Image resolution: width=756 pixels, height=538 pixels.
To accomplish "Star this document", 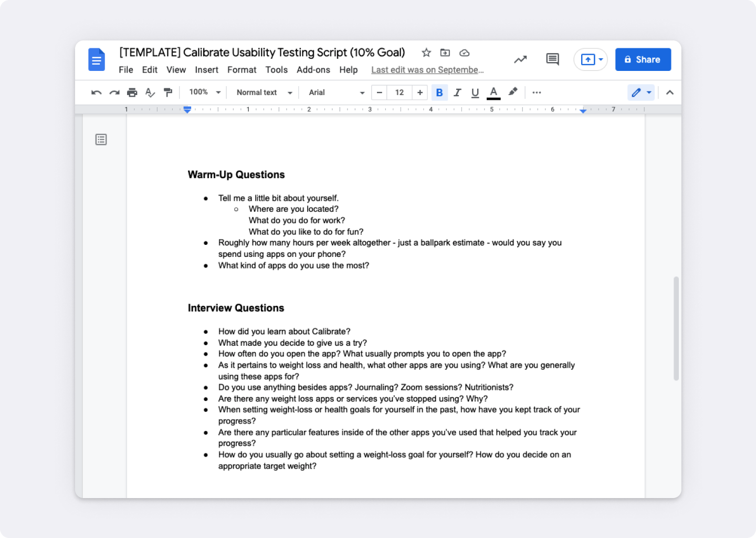I will click(x=426, y=53).
